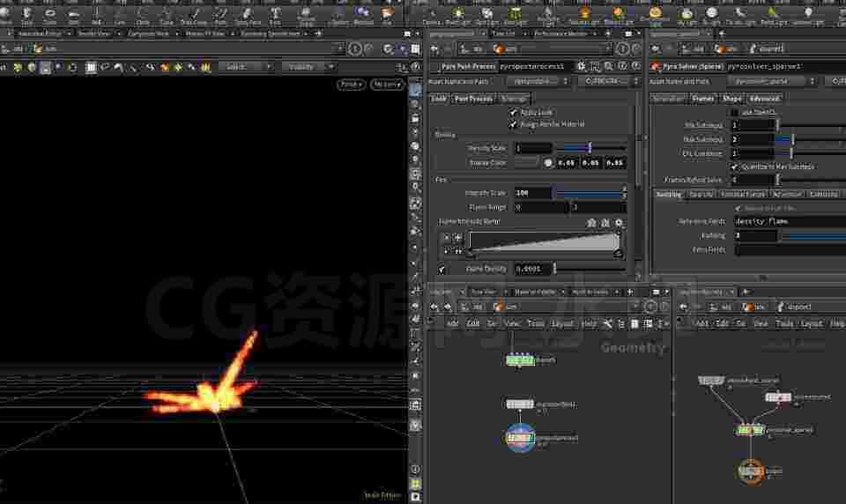Image resolution: width=846 pixels, height=504 pixels.
Task: Toggle Quantize to Max Substeps checkbox
Action: [x=734, y=167]
